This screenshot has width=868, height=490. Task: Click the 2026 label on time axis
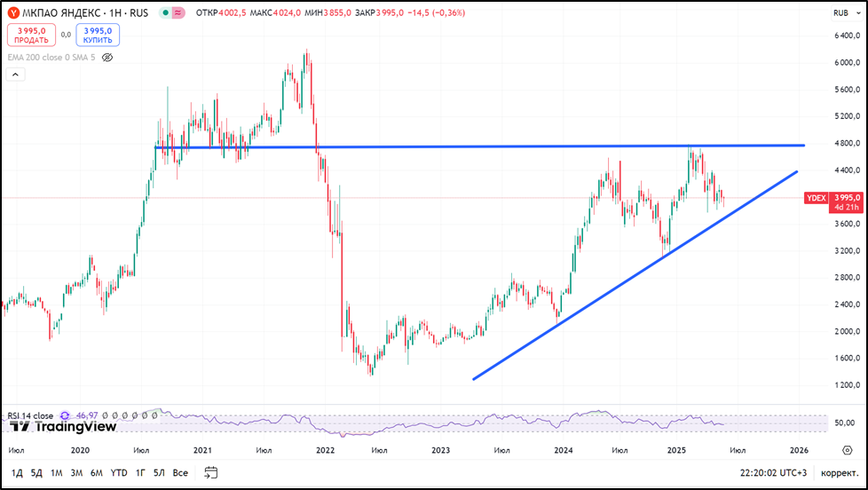click(798, 450)
